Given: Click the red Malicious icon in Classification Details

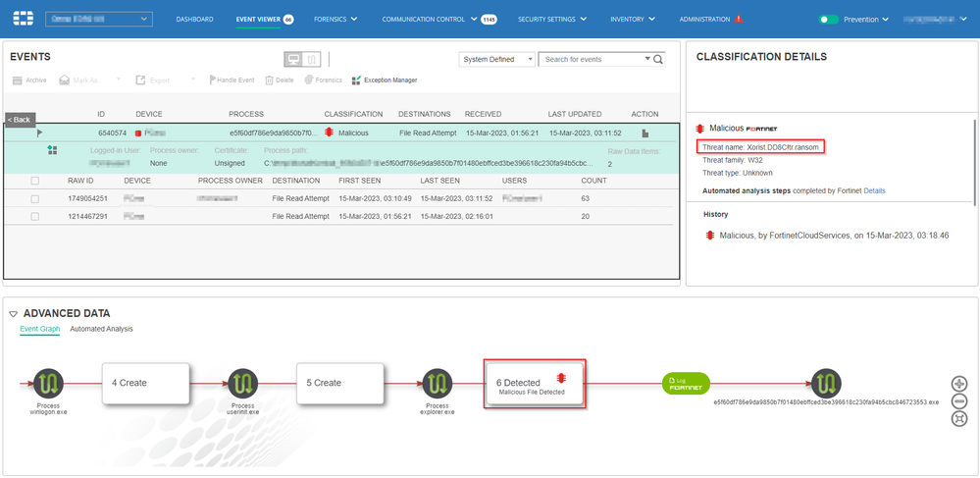Looking at the screenshot, I should coord(700,129).
